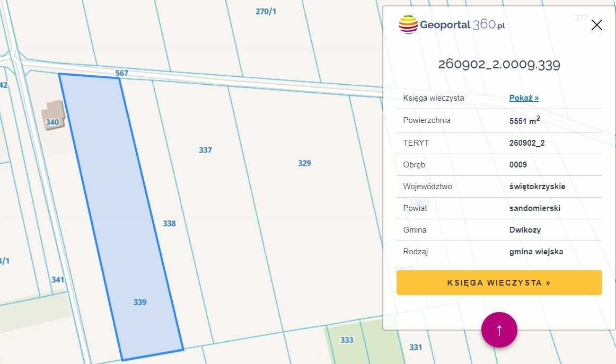Click the parcel ID heading 260902_2.0009.339
Viewport: 616px width, 364px height.
pos(499,65)
